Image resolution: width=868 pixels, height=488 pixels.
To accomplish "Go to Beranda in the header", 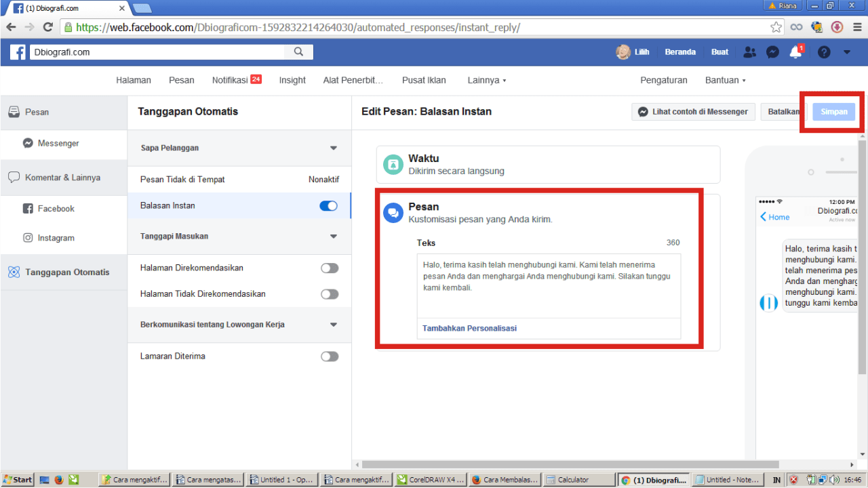I will click(680, 52).
